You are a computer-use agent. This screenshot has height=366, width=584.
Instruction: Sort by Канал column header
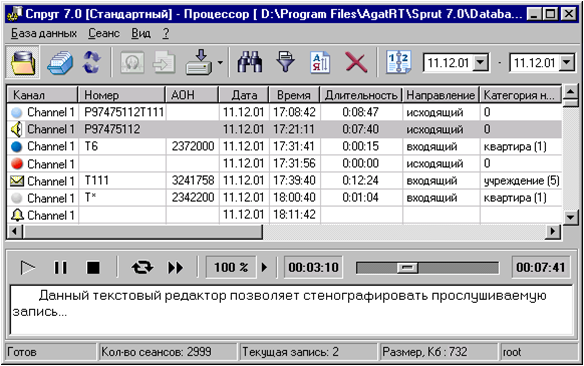42,95
